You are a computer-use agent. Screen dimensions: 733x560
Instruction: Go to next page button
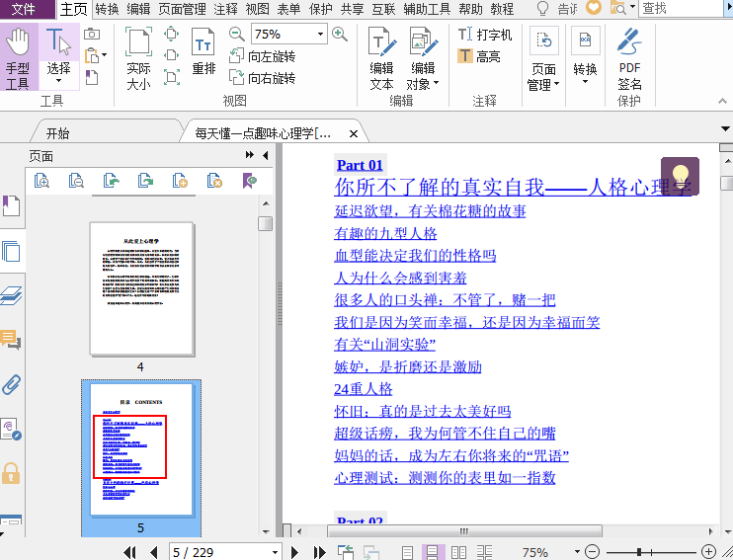pyautogui.click(x=294, y=552)
